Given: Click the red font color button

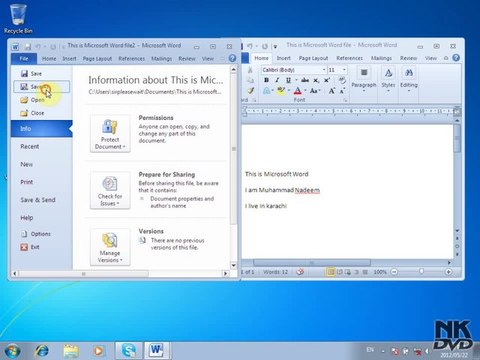Looking at the screenshot, I should pyautogui.click(x=298, y=91).
